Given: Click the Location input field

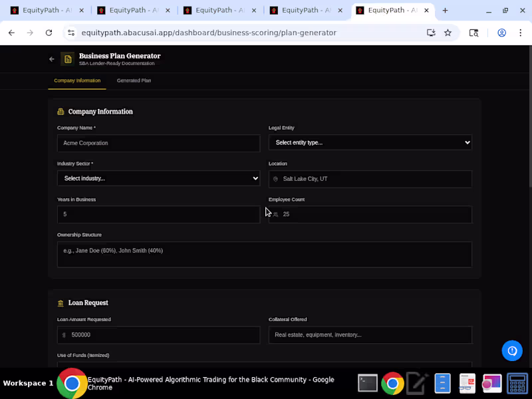Looking at the screenshot, I should (x=370, y=179).
